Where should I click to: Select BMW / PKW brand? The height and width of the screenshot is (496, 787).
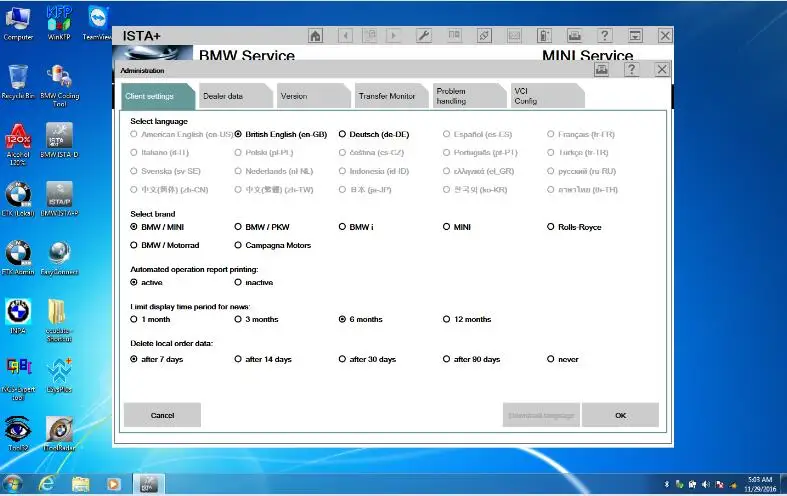262,227
